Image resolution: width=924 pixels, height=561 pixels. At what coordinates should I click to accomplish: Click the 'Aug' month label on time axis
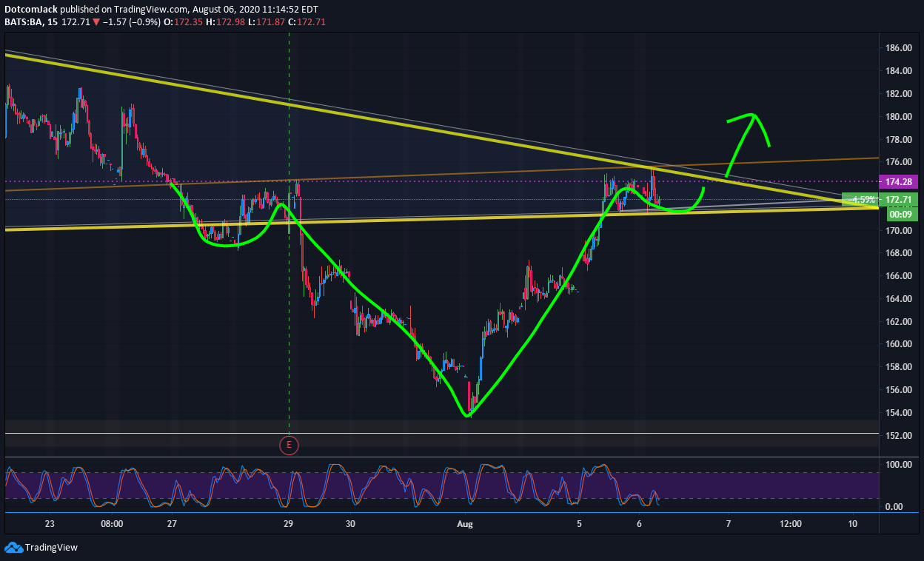click(465, 524)
